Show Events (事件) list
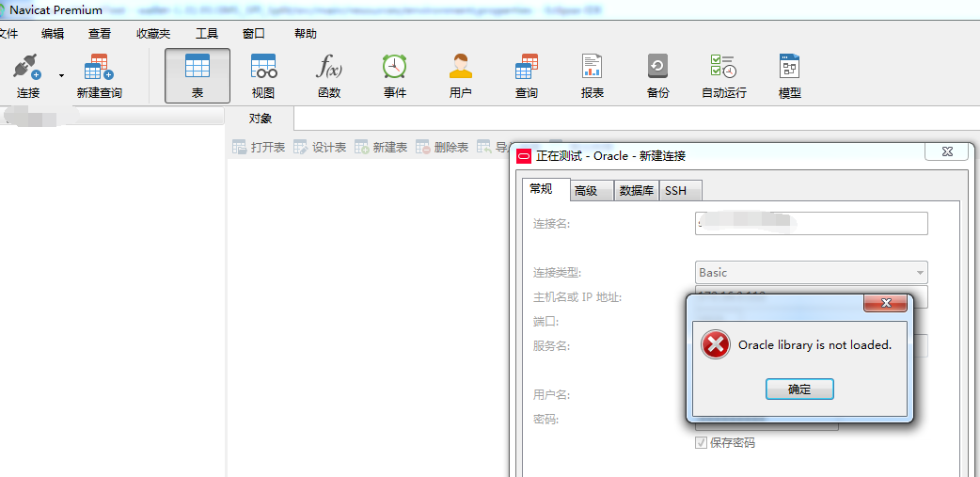 click(x=395, y=75)
